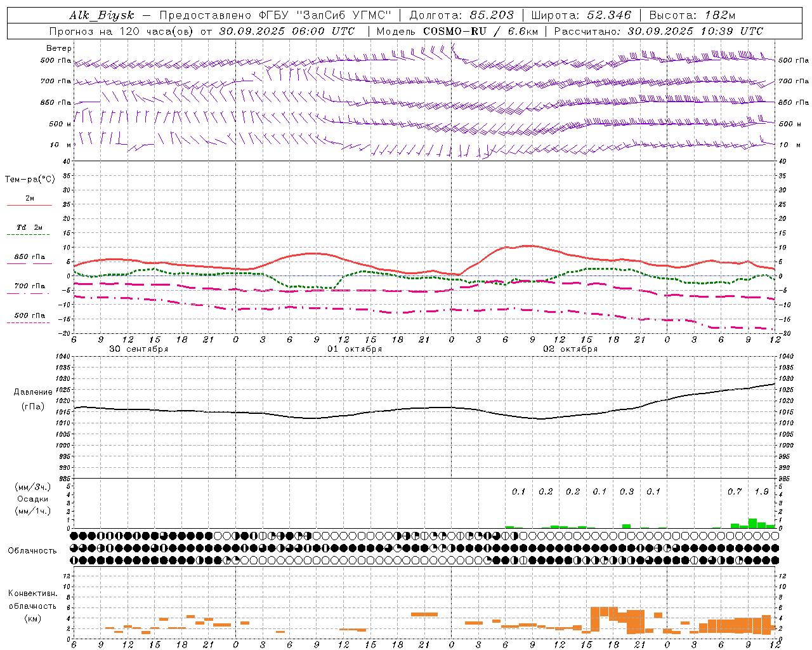
Task: Click the tallest green precipitation bar
Action: [752, 524]
